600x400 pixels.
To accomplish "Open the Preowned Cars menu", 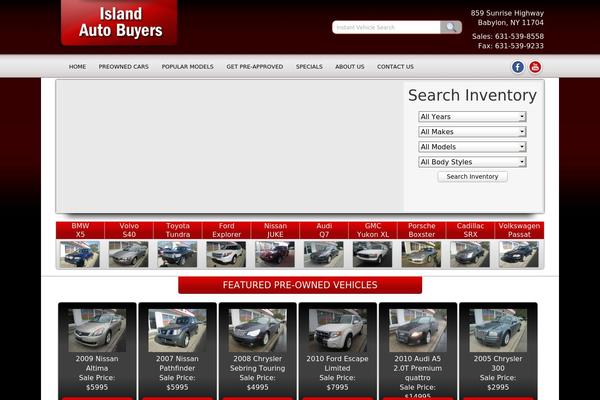I will [x=124, y=67].
